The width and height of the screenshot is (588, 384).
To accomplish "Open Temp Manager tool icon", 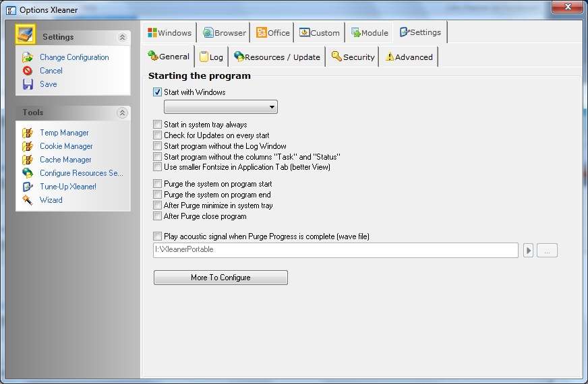I will click(x=28, y=133).
